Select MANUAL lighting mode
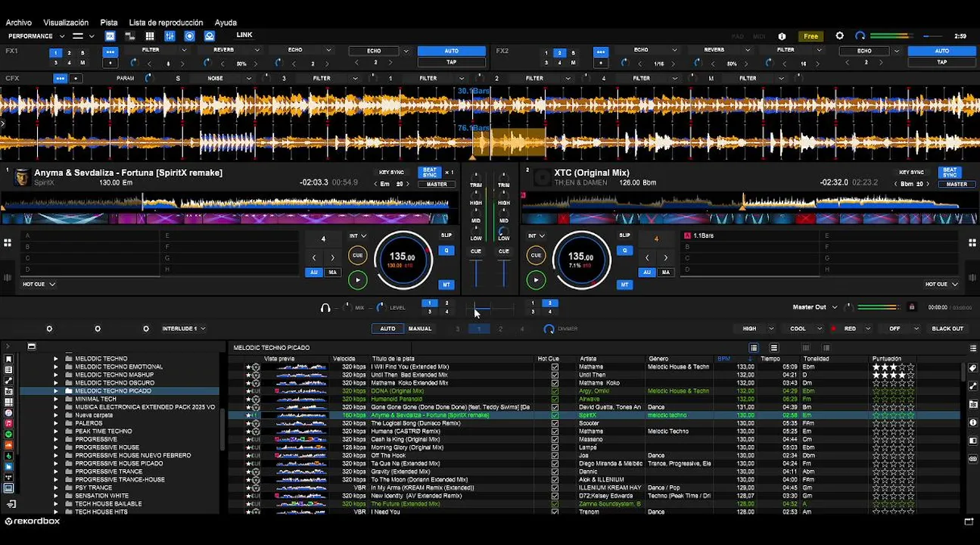 [420, 329]
